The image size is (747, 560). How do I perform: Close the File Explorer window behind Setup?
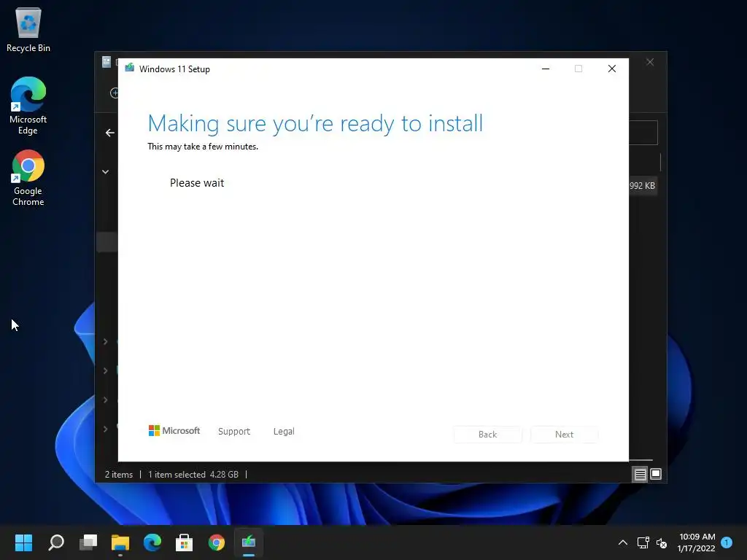pyautogui.click(x=650, y=63)
